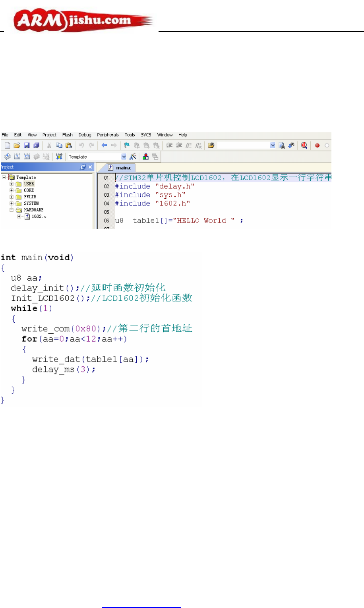The height and width of the screenshot is (608, 364).
Task: Click the Find icon with binoculars over a page
Action: click(x=282, y=145)
